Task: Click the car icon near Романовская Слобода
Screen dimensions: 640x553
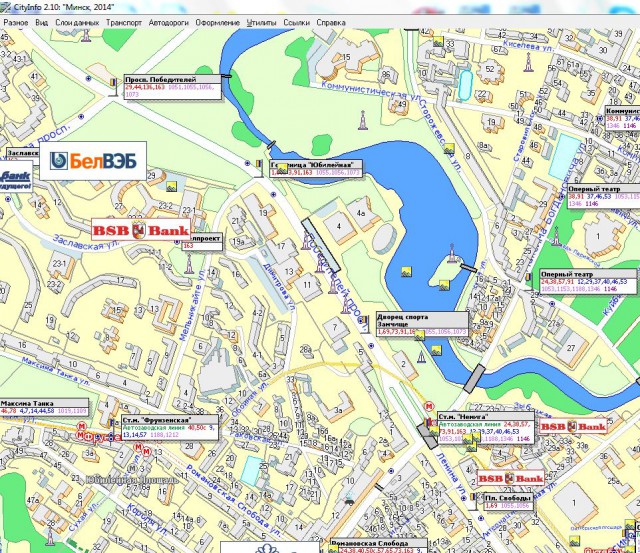Action: [x=349, y=500]
